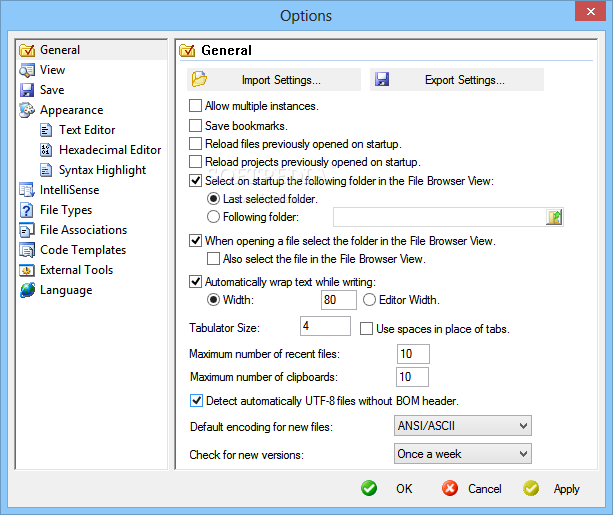Open Language options
This screenshot has width=613, height=515.
pos(66,290)
